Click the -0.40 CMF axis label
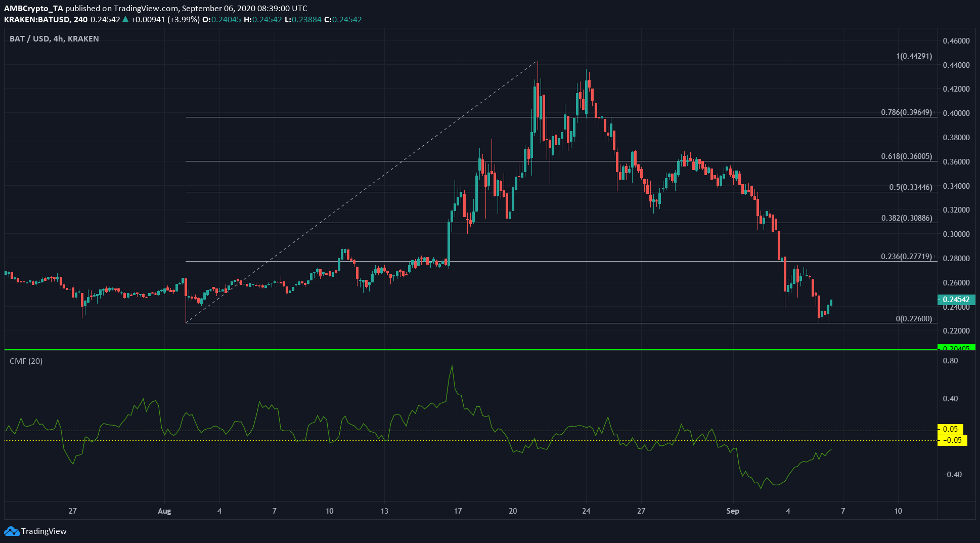The height and width of the screenshot is (543, 980). click(x=952, y=475)
